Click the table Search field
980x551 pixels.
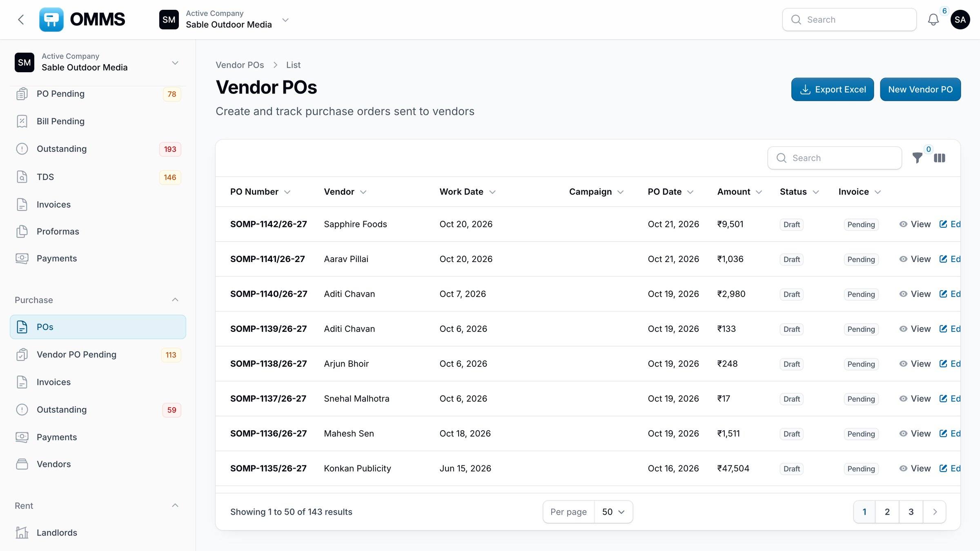point(835,158)
